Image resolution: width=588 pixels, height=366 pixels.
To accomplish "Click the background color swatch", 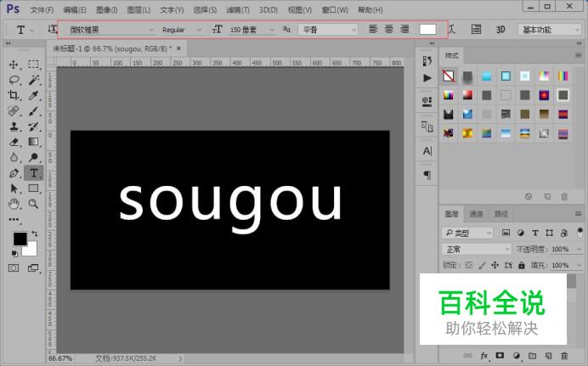I will tap(31, 251).
